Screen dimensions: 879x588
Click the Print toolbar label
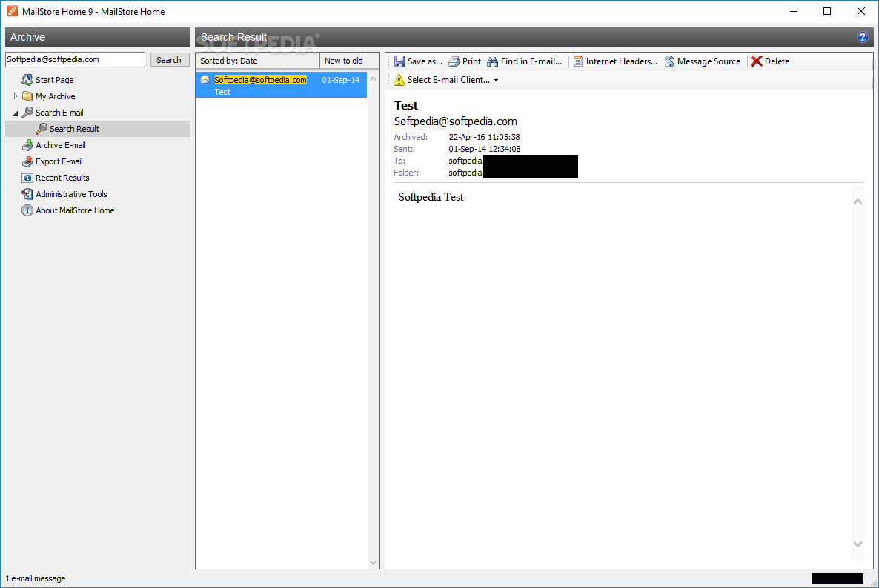click(x=471, y=61)
